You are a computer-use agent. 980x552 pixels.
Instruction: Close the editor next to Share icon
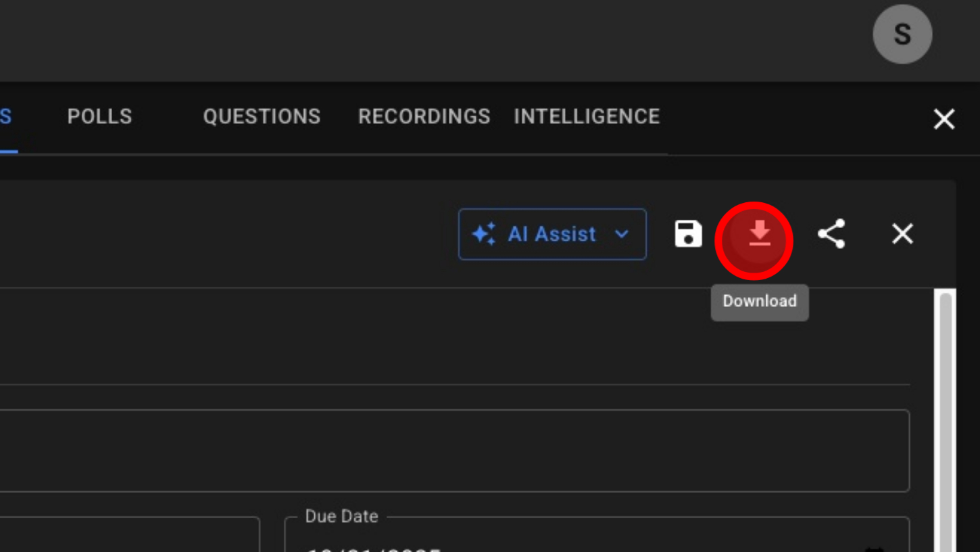tap(902, 234)
